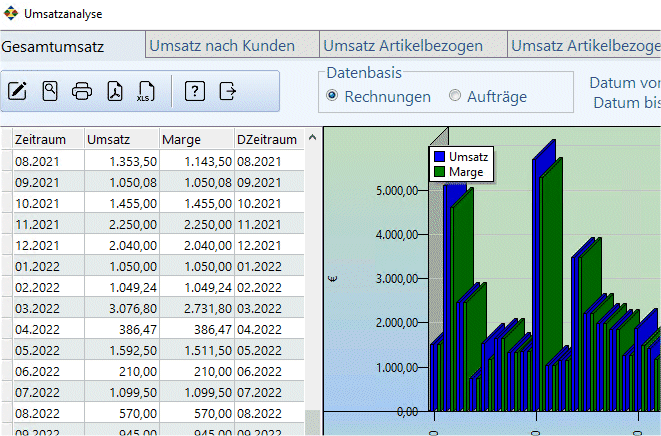Select Marge value 1.511,50
Image resolution: width=661 pixels, height=436 pixels.
(x=197, y=350)
